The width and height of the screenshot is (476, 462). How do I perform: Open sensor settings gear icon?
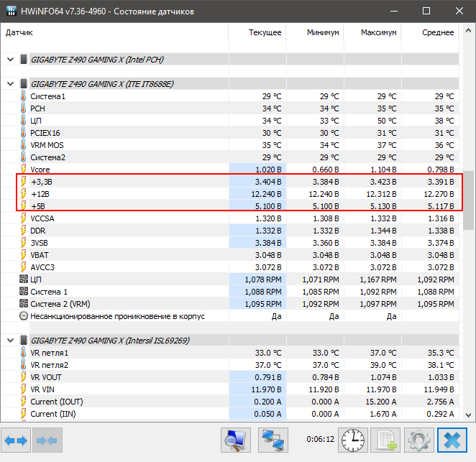pos(418,440)
